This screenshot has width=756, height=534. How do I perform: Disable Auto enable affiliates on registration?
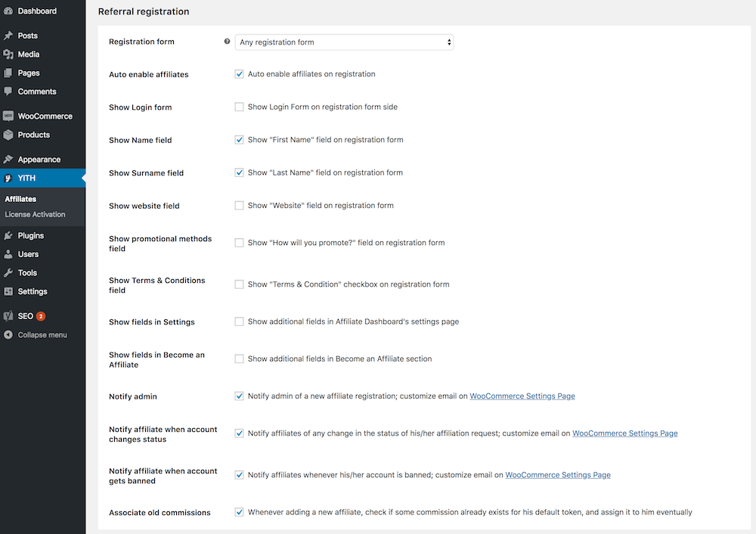click(x=239, y=74)
